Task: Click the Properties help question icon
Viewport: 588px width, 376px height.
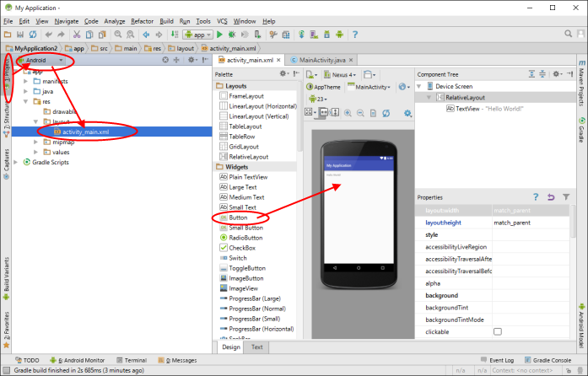Action: 536,196
